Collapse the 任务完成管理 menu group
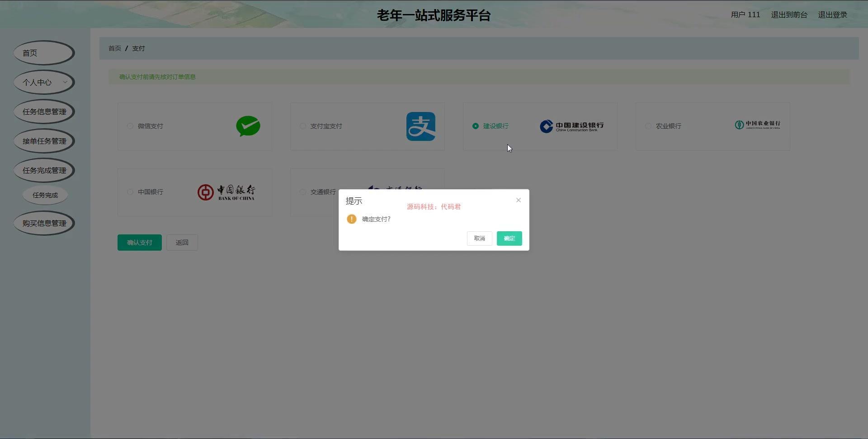868x439 pixels. [x=44, y=170]
